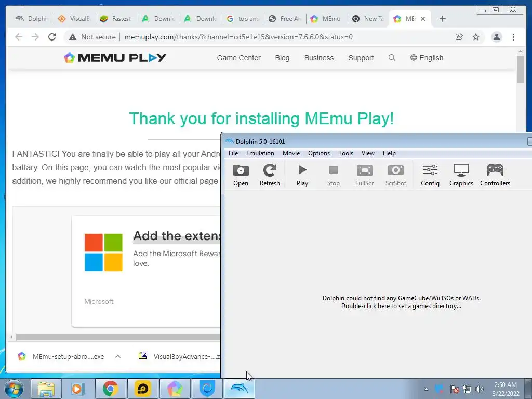The image size is (532, 399).
Task: Click Dolphin in the taskbar
Action: (239, 389)
